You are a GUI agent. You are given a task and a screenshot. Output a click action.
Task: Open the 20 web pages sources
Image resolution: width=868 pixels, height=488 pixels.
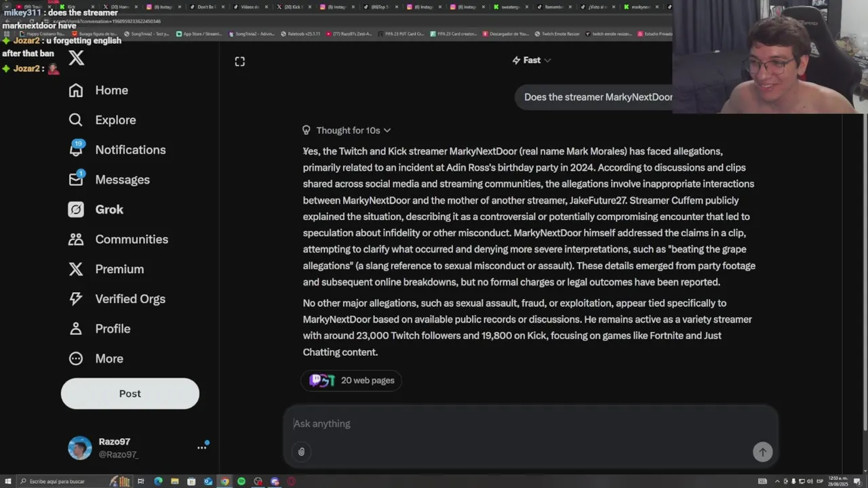[x=351, y=380]
